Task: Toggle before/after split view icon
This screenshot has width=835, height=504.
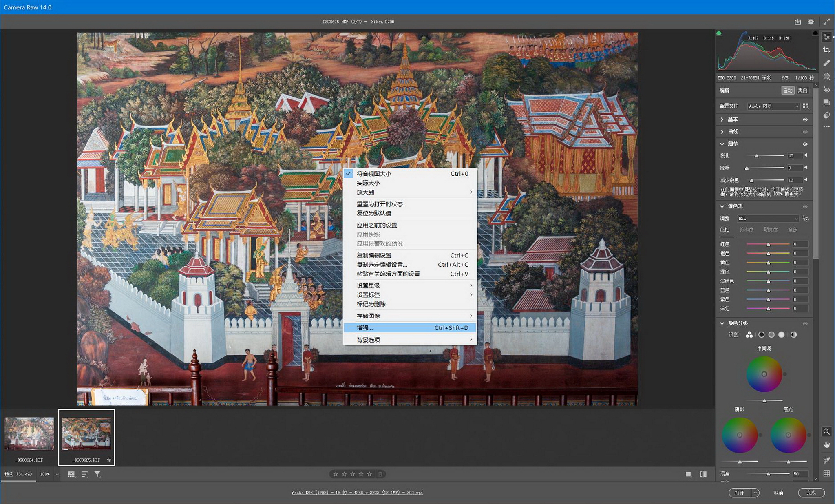Action: [703, 474]
